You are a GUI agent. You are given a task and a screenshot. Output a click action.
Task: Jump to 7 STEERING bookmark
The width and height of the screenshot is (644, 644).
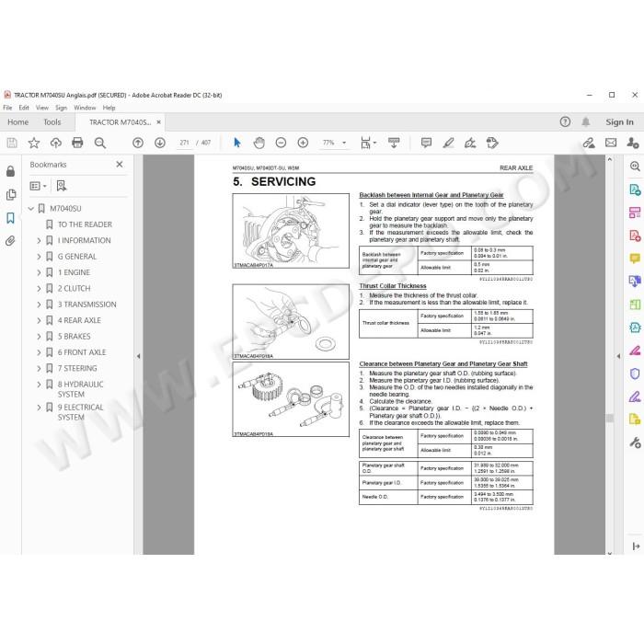click(x=77, y=368)
